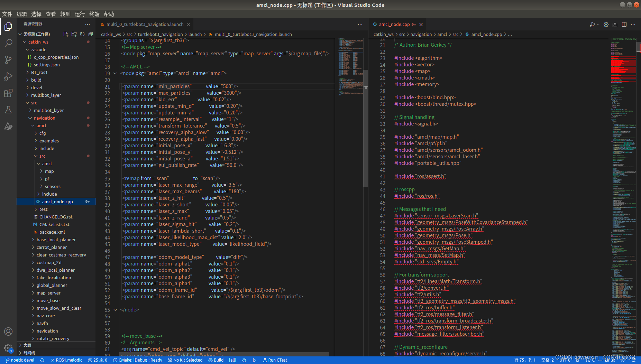Click the [all] build target selector
The image size is (641, 364).
232,360
